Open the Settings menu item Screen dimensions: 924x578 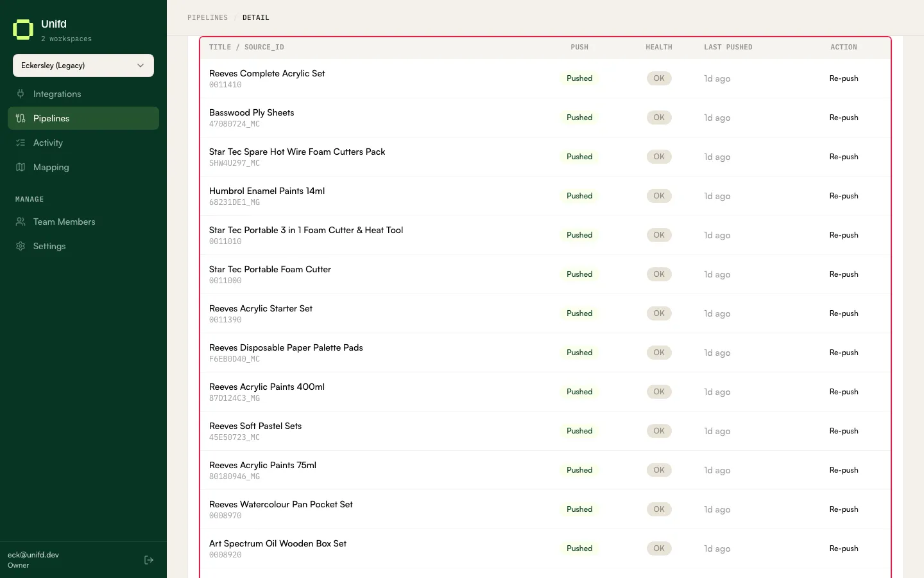pos(83,246)
